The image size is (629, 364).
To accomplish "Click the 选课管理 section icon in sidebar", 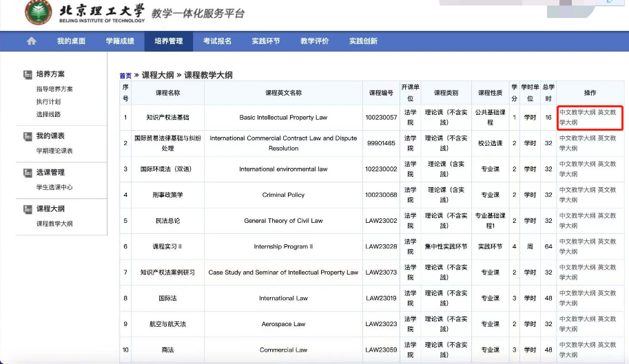I will click(x=28, y=173).
